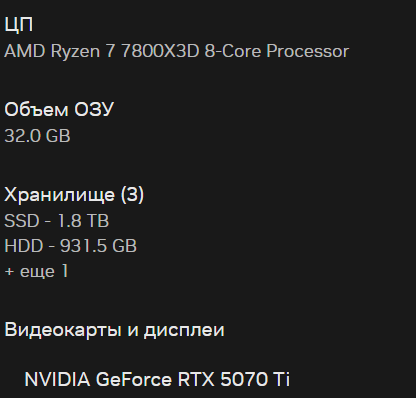Screen dimensions: 416x398
Task: Expand the '+ еще 1' storage entry
Action: pyautogui.click(x=36, y=271)
